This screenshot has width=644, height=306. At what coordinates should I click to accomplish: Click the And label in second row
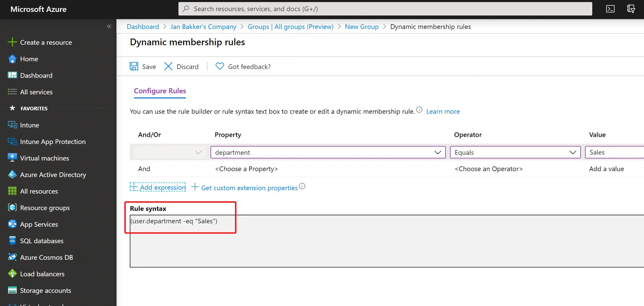[144, 169]
